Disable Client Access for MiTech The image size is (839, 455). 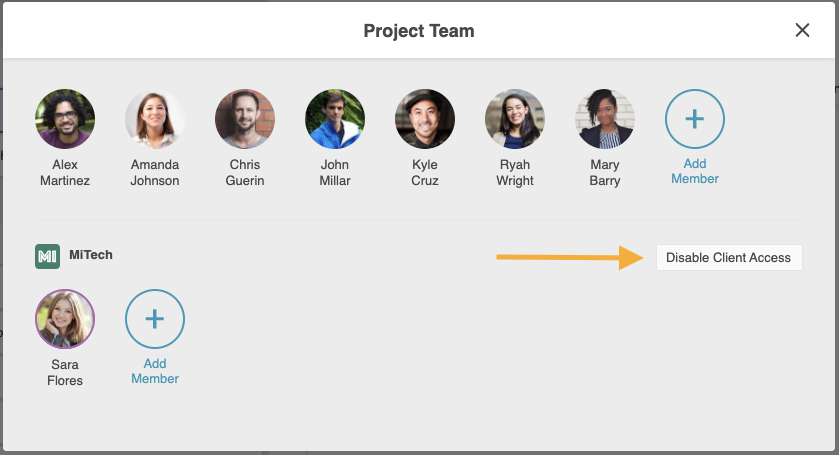click(x=729, y=257)
